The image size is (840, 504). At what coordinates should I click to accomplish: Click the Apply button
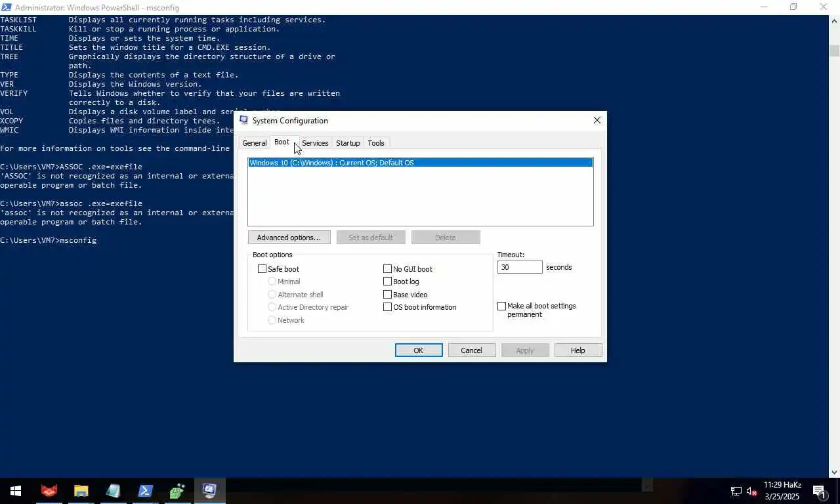click(x=525, y=350)
